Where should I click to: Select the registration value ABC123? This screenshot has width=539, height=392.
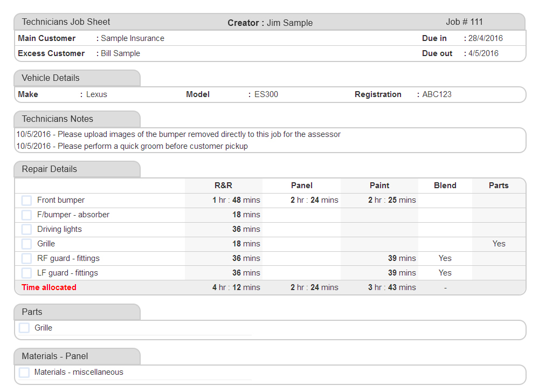click(x=437, y=94)
